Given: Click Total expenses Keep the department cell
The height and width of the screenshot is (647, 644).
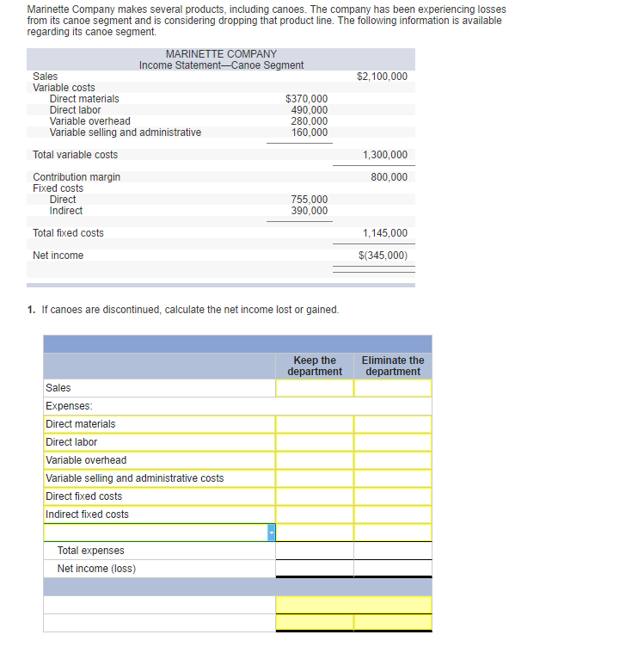Looking at the screenshot, I should click(x=315, y=551).
